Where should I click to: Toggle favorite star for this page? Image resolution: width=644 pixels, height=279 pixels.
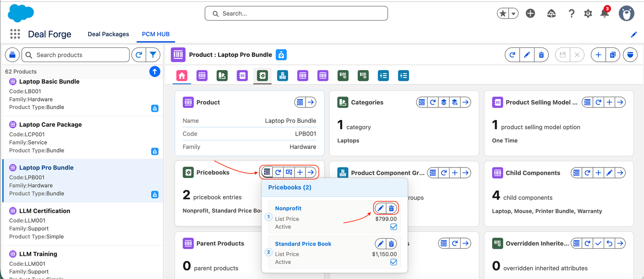(503, 14)
